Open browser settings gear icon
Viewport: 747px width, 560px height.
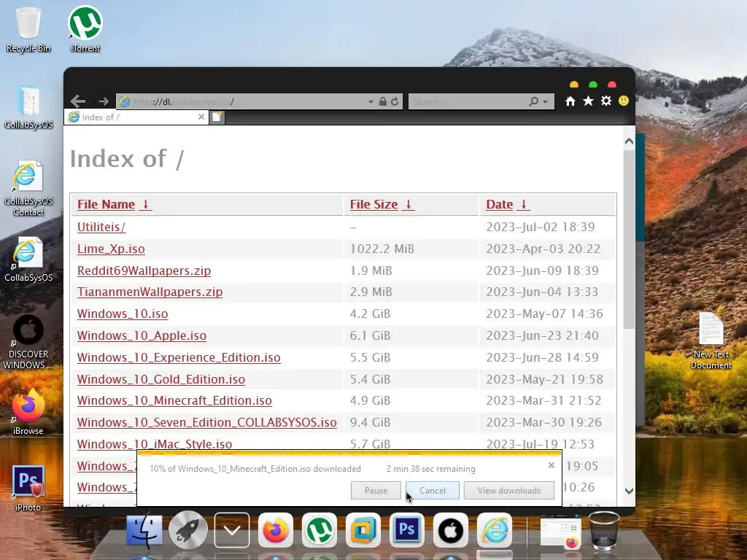coord(606,101)
